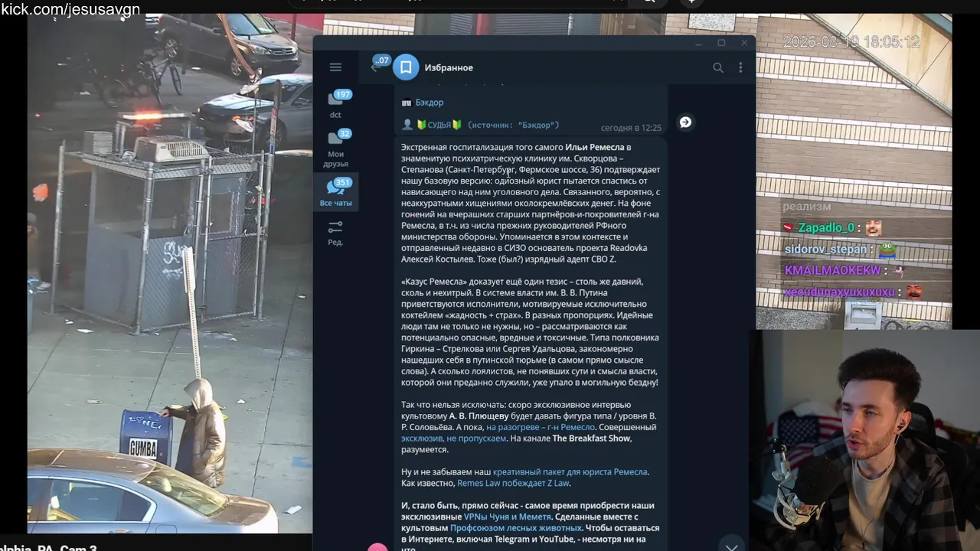Open the 'VPNы Чуня и Мемета' link

click(x=508, y=517)
